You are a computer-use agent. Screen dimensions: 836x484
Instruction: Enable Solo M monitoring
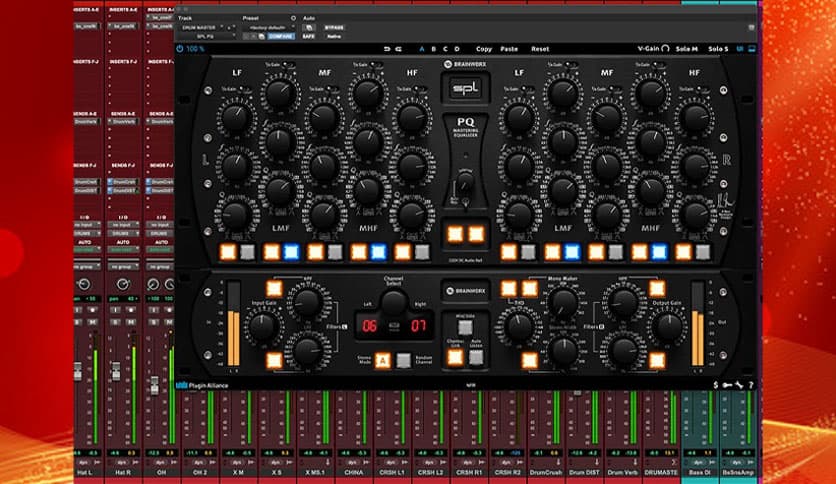(687, 49)
